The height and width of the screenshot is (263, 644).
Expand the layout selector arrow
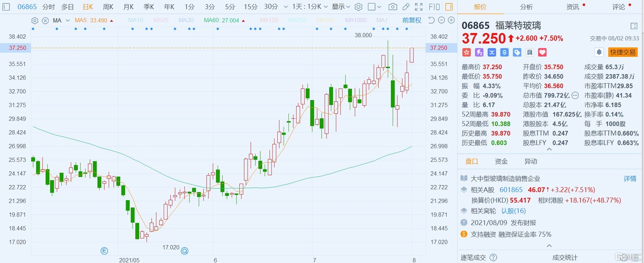(379, 7)
